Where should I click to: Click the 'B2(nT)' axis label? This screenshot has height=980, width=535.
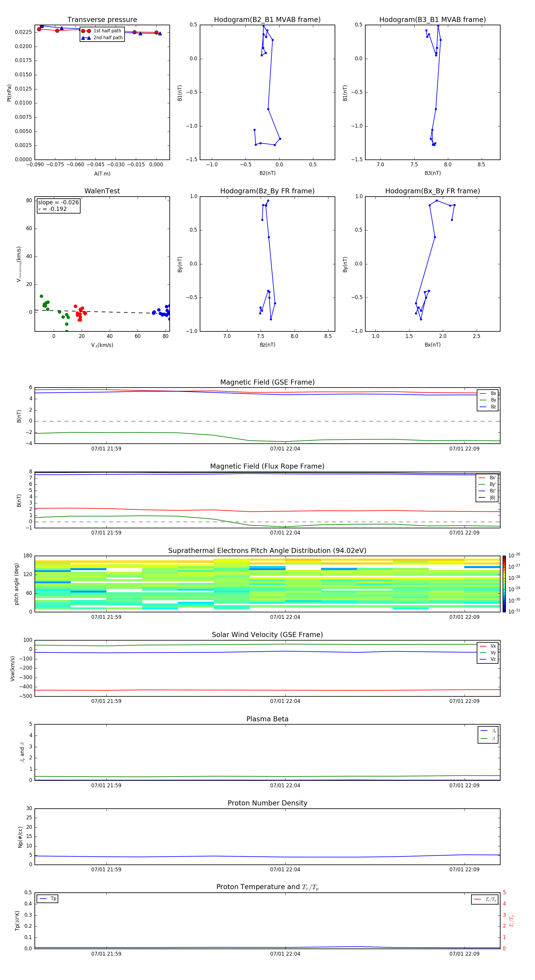[x=267, y=173]
